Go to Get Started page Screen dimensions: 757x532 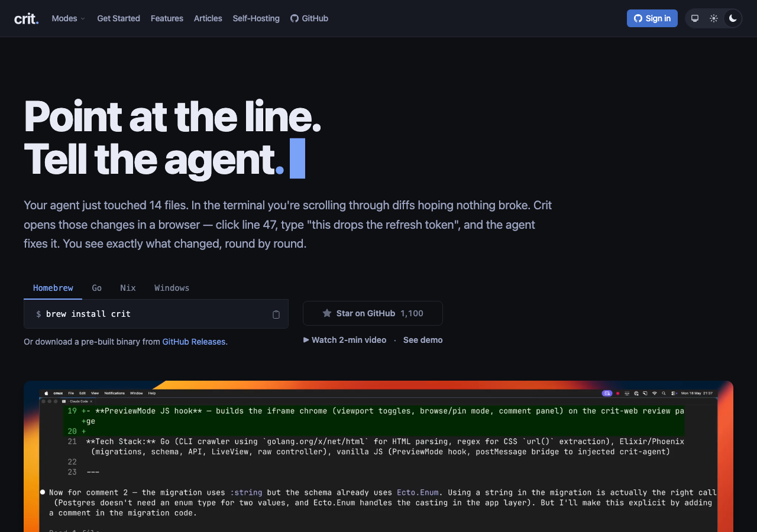click(118, 18)
